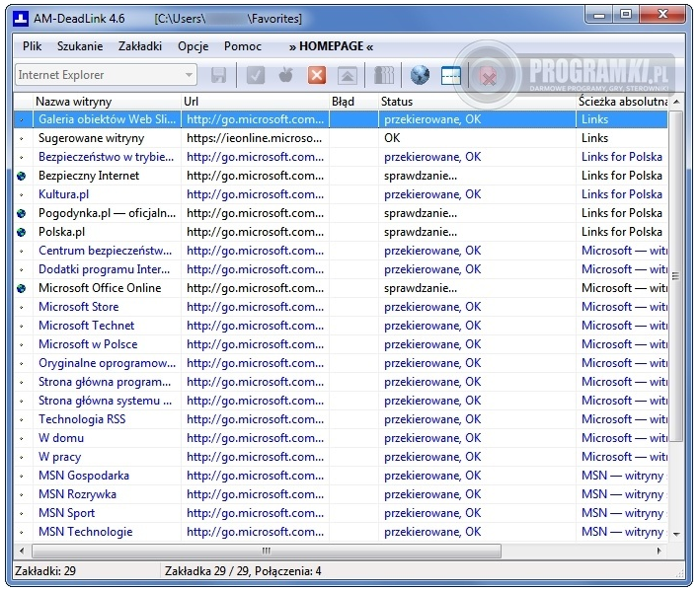Select the Galeria obiektów Web Sli... row
Image resolution: width=700 pixels, height=591 pixels.
[341, 119]
